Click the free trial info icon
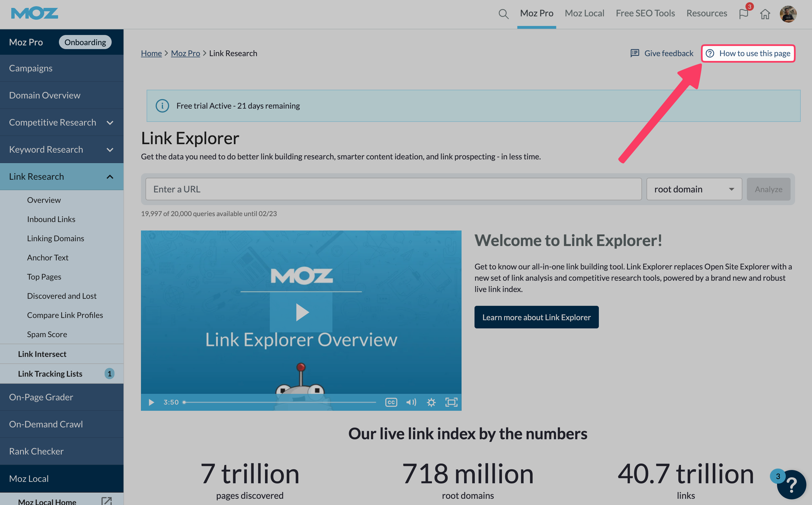Image resolution: width=812 pixels, height=505 pixels. coord(162,106)
